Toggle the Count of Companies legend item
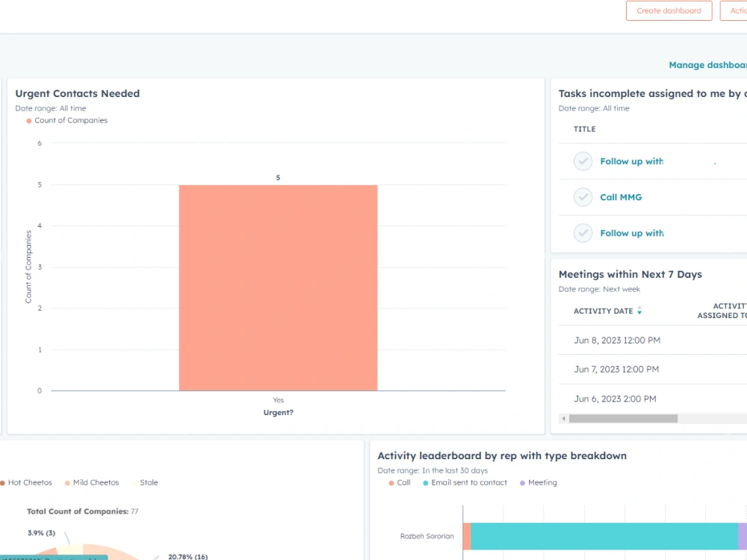This screenshot has width=747, height=560. click(x=66, y=120)
